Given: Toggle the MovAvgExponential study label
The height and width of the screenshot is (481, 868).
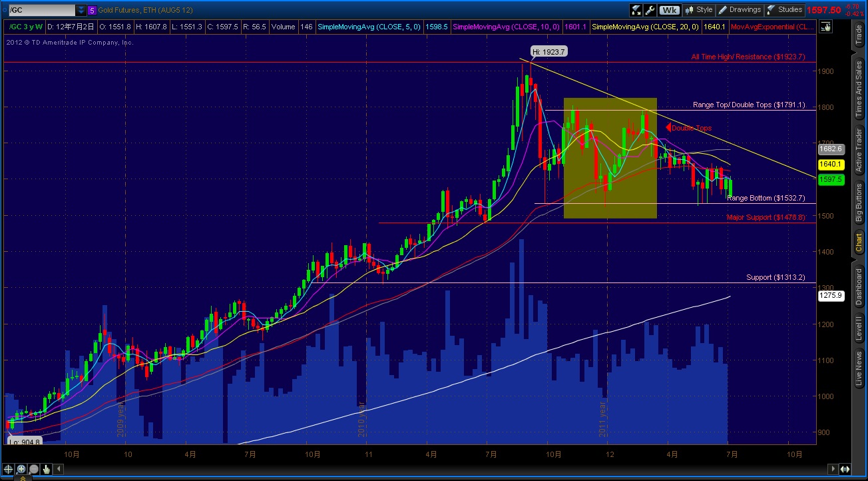Looking at the screenshot, I should (772, 27).
